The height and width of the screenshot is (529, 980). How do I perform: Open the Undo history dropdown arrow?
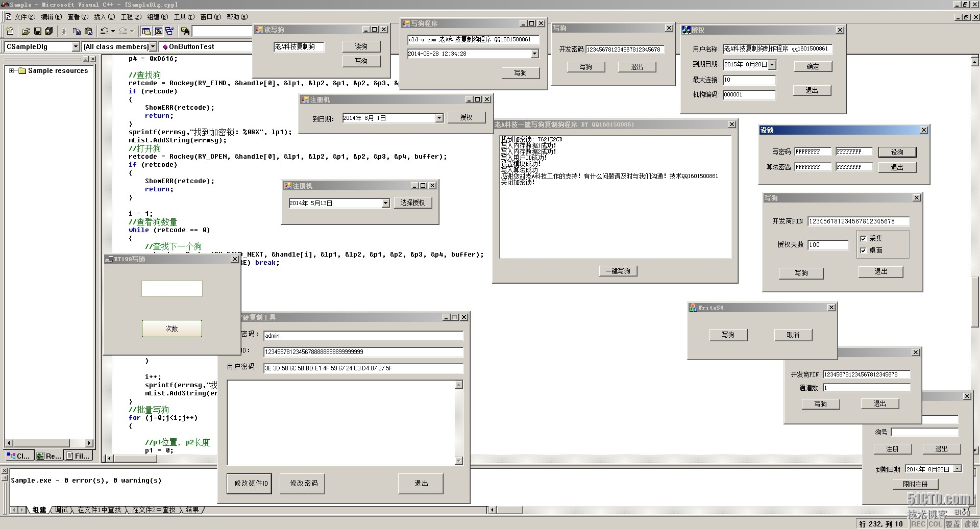click(x=113, y=31)
